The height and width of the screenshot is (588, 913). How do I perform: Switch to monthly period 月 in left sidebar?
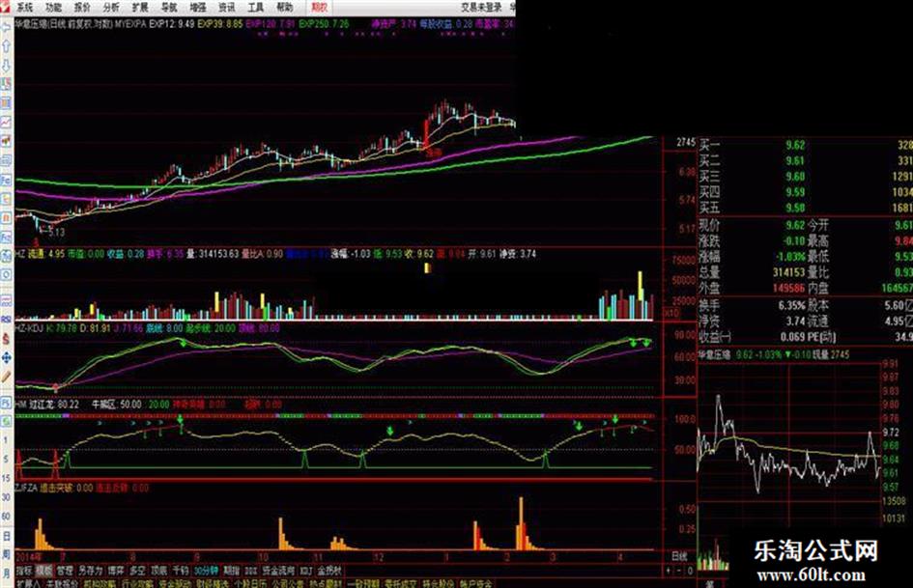coord(6,573)
